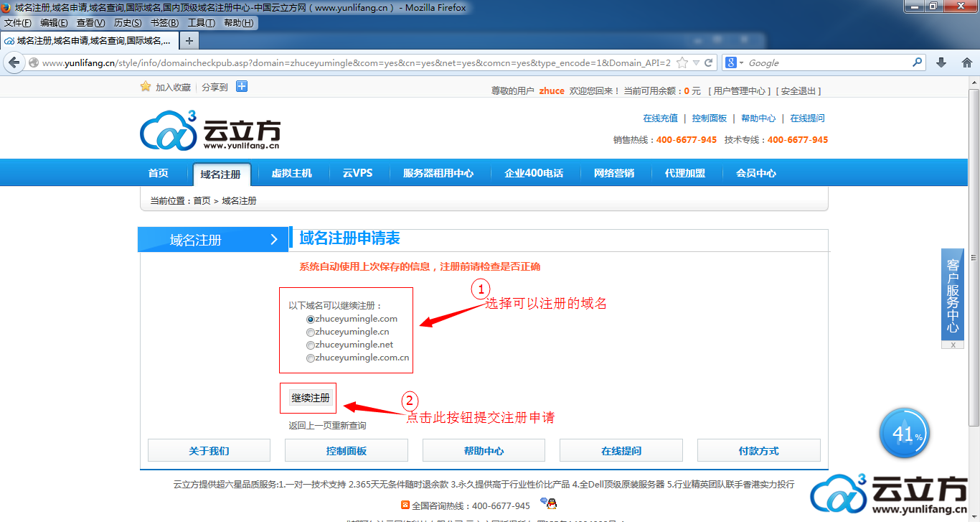Click the 返回上一页重新查询 link
This screenshot has width=980, height=522.
pyautogui.click(x=327, y=426)
